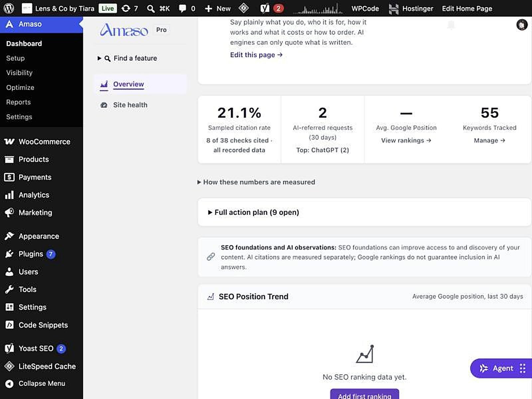Open the Amaso top-level menu item
The image size is (532, 399).
tap(41, 24)
